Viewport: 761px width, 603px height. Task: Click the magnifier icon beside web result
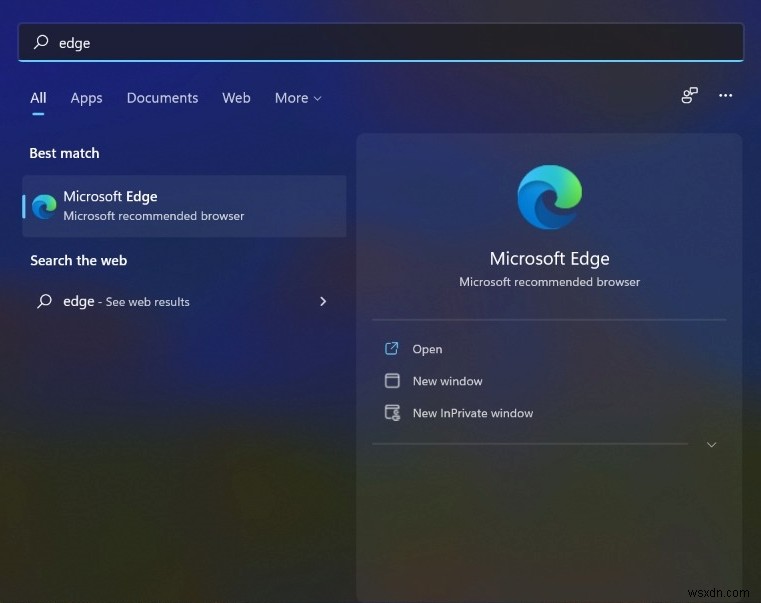[45, 301]
